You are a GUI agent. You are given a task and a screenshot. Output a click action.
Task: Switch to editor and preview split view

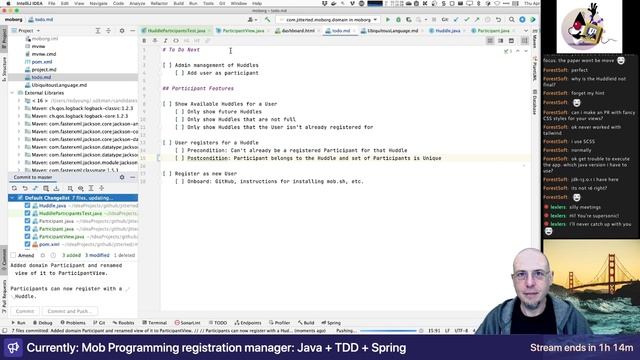coord(500,41)
